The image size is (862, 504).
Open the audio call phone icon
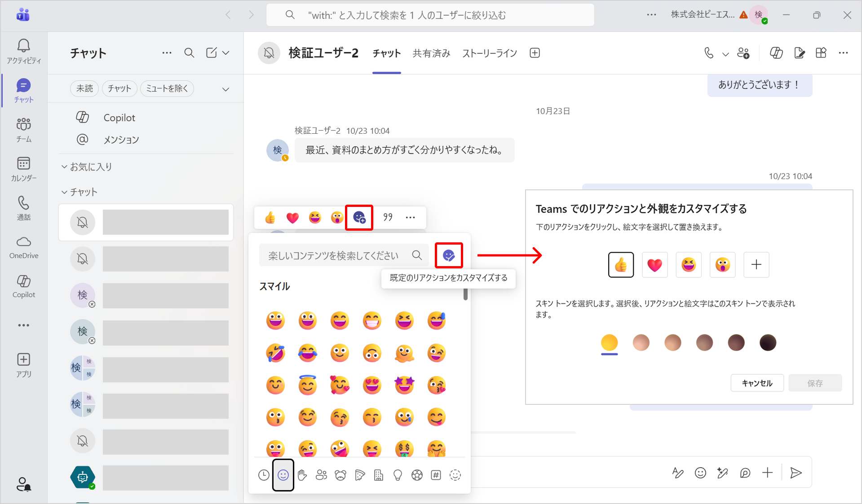[709, 53]
